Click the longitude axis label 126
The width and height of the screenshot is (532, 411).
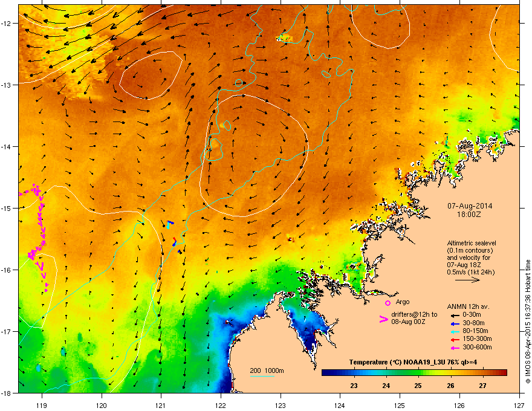459,405
